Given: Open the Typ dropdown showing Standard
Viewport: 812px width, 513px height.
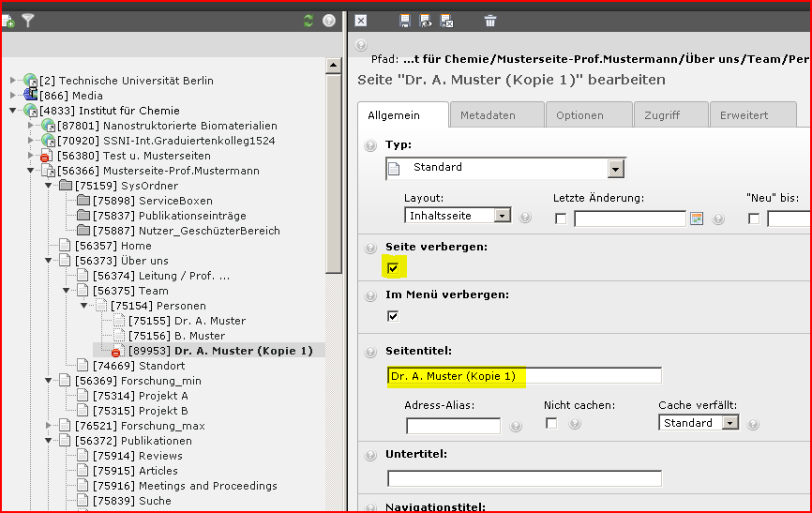Looking at the screenshot, I should click(x=615, y=169).
